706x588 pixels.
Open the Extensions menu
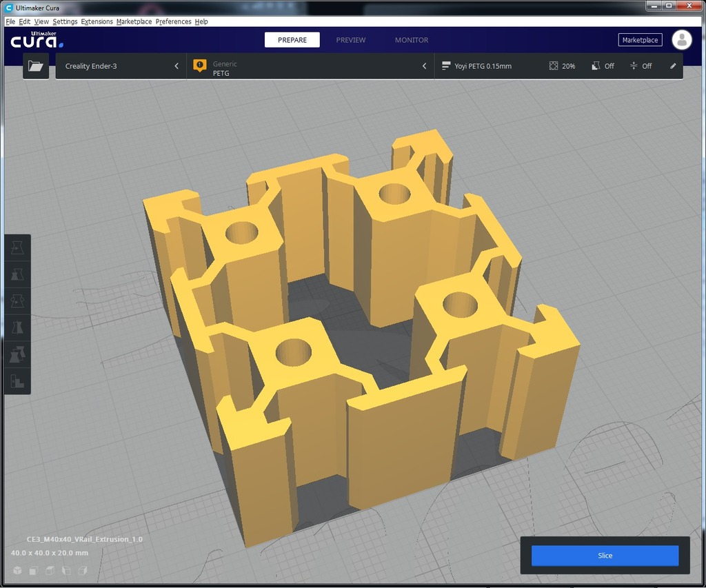97,21
